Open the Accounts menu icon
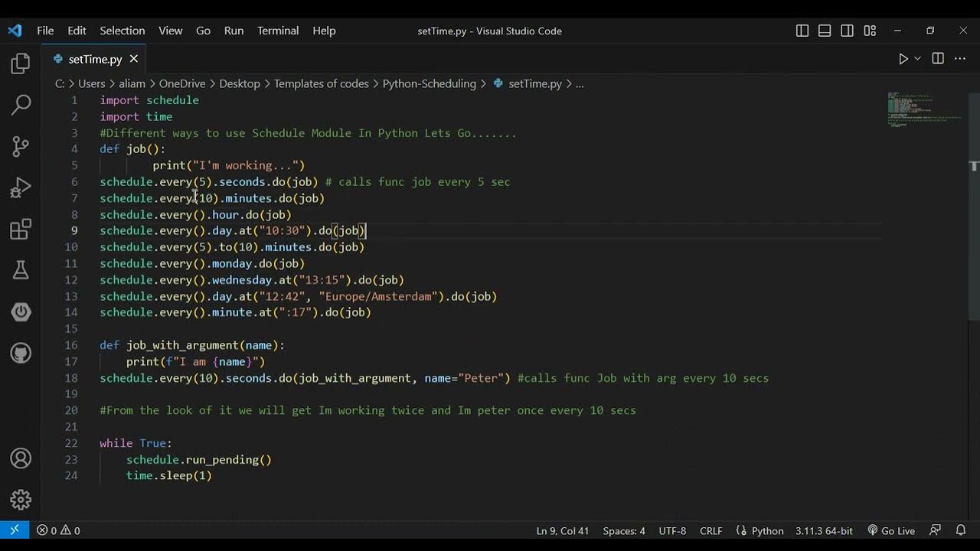Screen dimensions: 980x551 pos(21,458)
